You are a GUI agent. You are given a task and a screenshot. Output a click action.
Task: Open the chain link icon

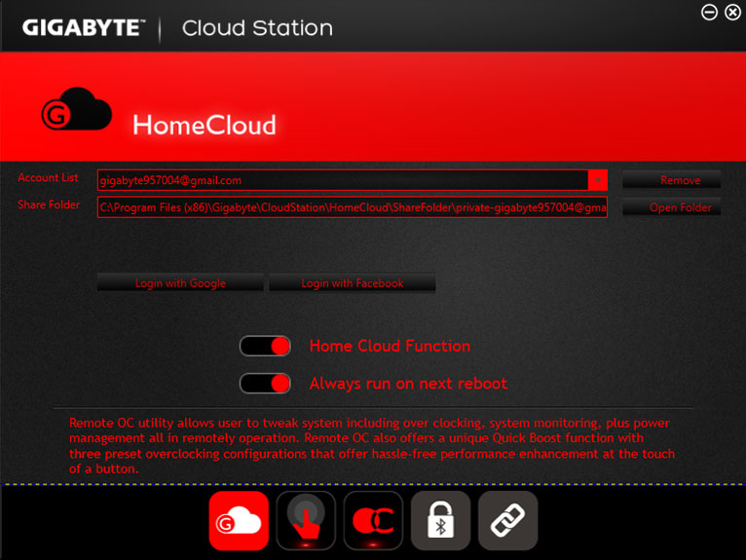[507, 520]
